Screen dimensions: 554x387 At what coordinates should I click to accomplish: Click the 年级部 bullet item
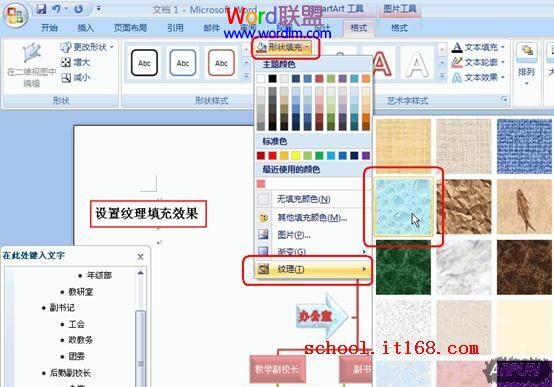click(x=99, y=275)
